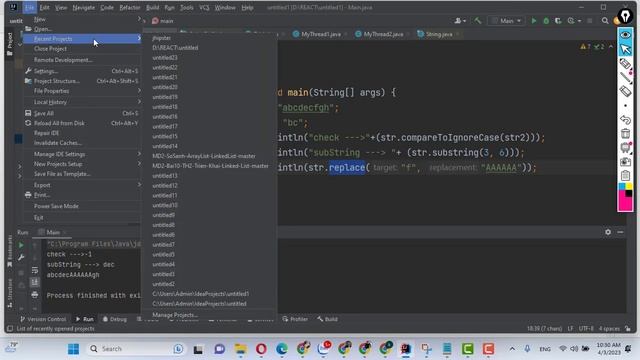Click the green Run button in toolbar
This screenshot has height=360, width=640.
pyautogui.click(x=533, y=20)
